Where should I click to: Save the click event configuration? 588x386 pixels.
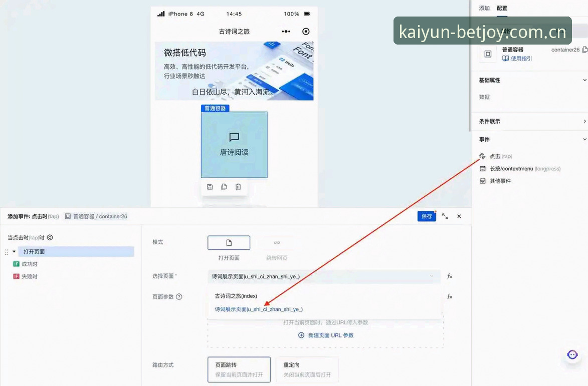[427, 216]
